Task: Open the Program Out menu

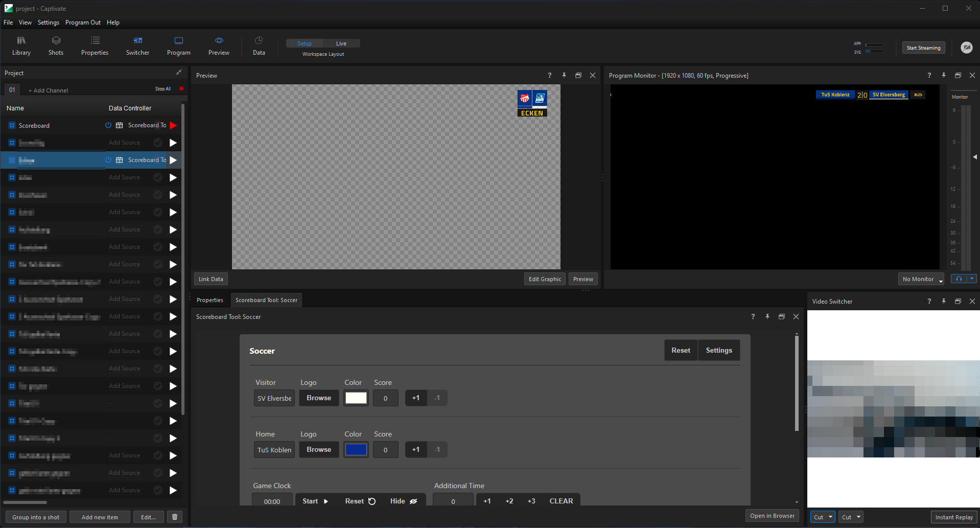Action: (x=83, y=22)
